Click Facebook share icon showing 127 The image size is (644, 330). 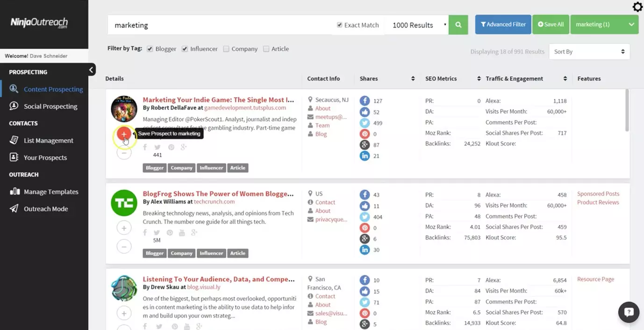pyautogui.click(x=365, y=101)
